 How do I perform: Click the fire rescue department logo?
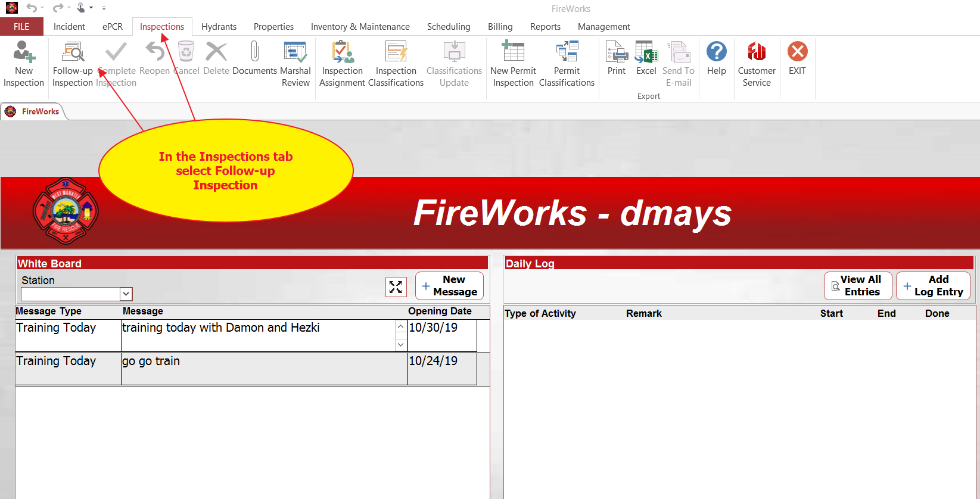[66, 211]
